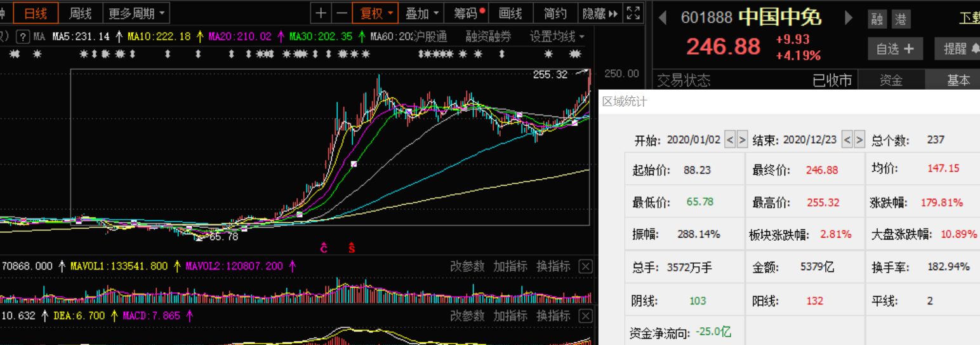Close the MACD indicator panel

coord(585,316)
